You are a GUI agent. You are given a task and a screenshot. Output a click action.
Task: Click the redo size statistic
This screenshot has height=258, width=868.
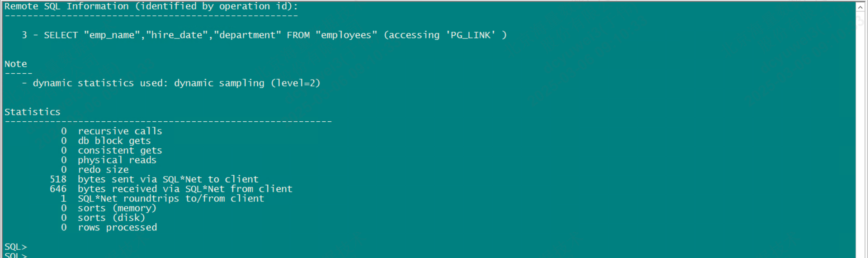pos(103,170)
